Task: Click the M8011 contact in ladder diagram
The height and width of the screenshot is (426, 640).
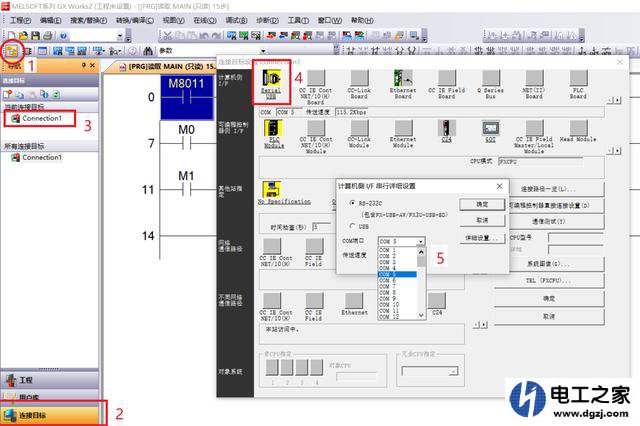Action: point(187,97)
